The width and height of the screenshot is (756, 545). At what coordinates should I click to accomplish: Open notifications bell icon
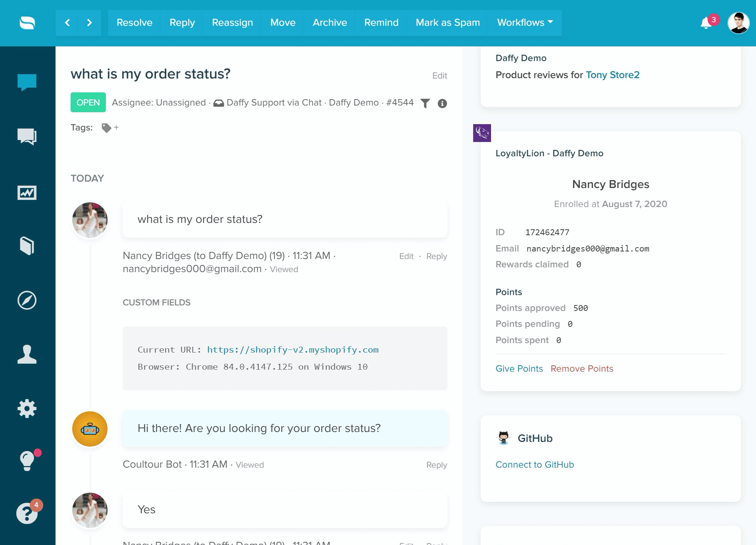pyautogui.click(x=706, y=23)
